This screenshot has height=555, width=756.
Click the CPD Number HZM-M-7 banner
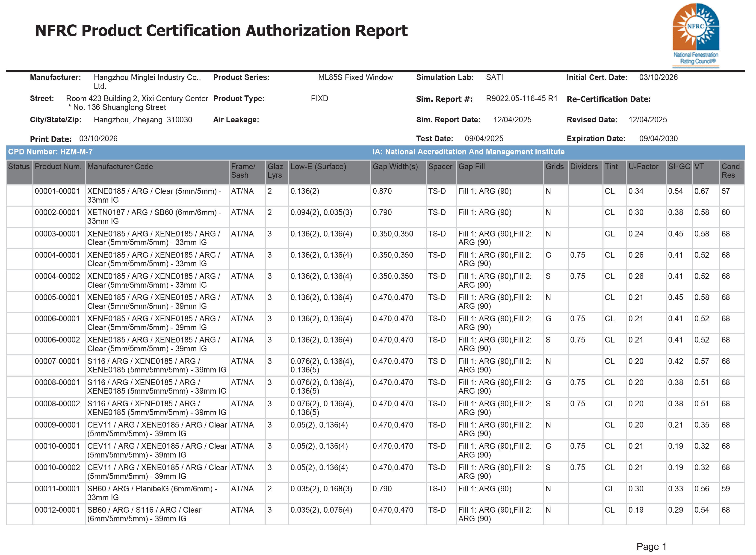(50, 152)
